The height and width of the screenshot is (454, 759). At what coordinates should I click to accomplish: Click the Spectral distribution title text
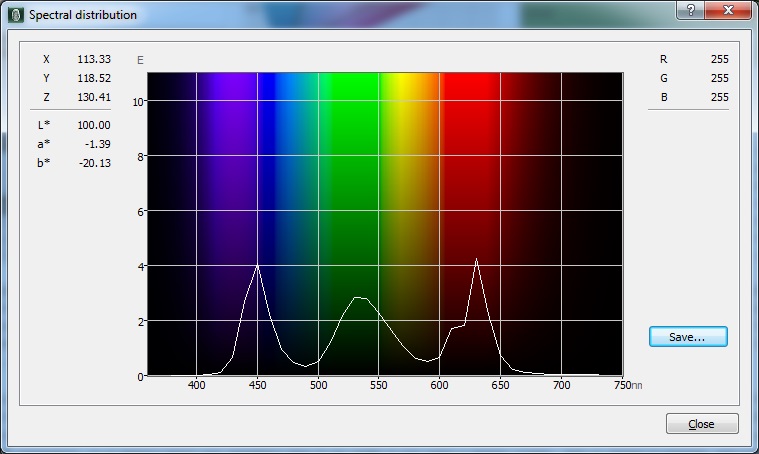[83, 15]
